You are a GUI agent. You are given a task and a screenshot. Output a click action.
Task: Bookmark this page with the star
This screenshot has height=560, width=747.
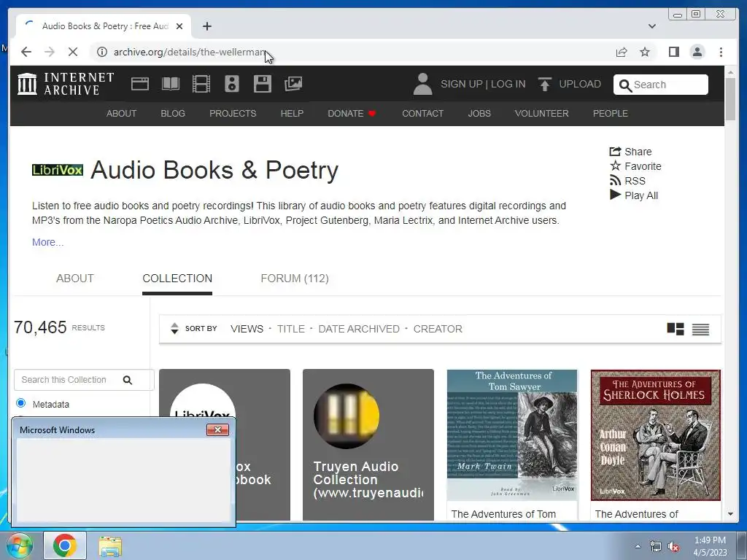pos(645,52)
